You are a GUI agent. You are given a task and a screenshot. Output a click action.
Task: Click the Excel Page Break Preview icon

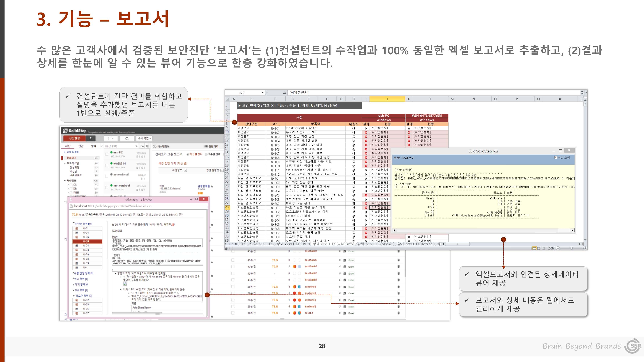543,249
